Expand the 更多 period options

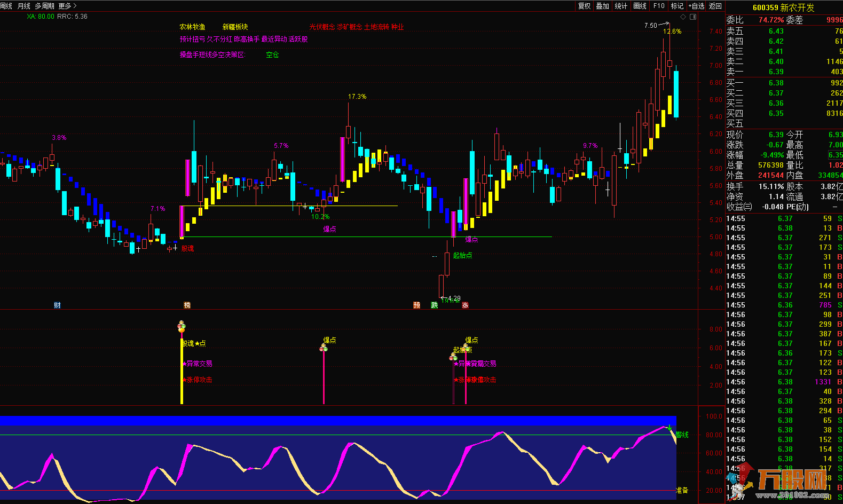pos(67,6)
